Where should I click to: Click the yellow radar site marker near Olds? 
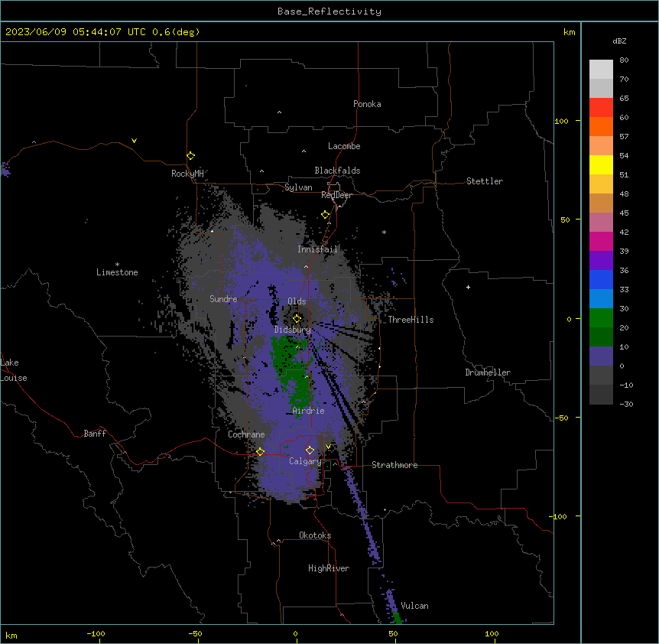(x=297, y=319)
